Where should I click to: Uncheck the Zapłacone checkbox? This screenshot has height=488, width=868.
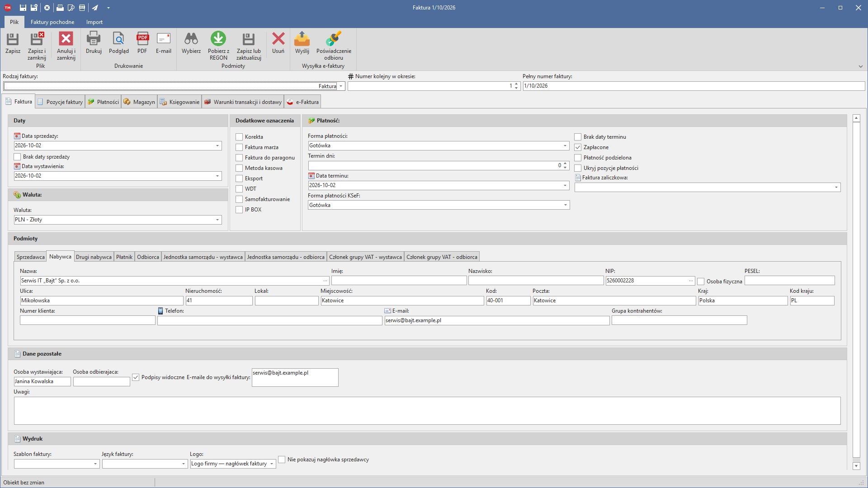click(578, 147)
